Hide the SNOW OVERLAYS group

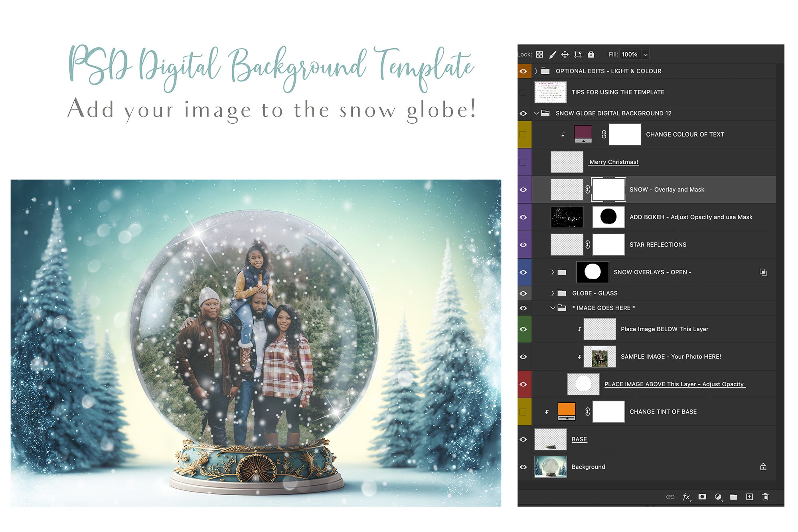click(523, 272)
